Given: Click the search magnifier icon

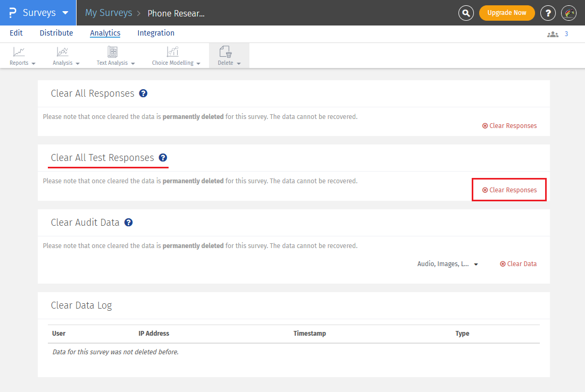Looking at the screenshot, I should 466,13.
